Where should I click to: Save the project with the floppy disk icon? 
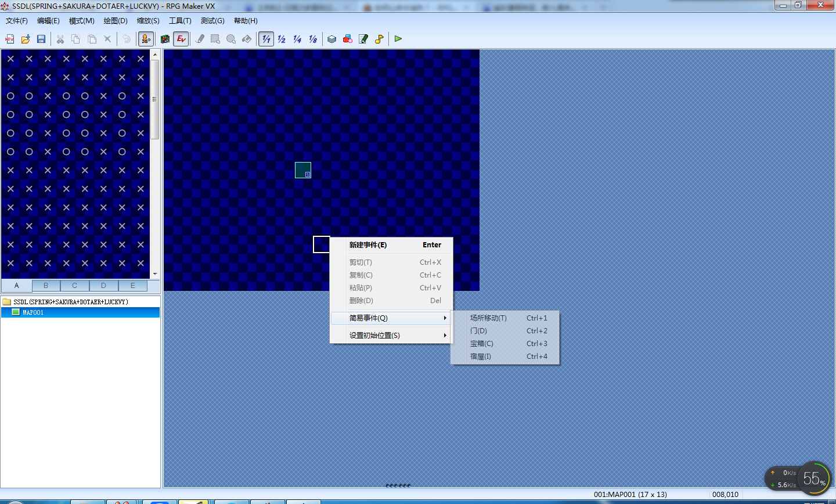click(x=41, y=39)
